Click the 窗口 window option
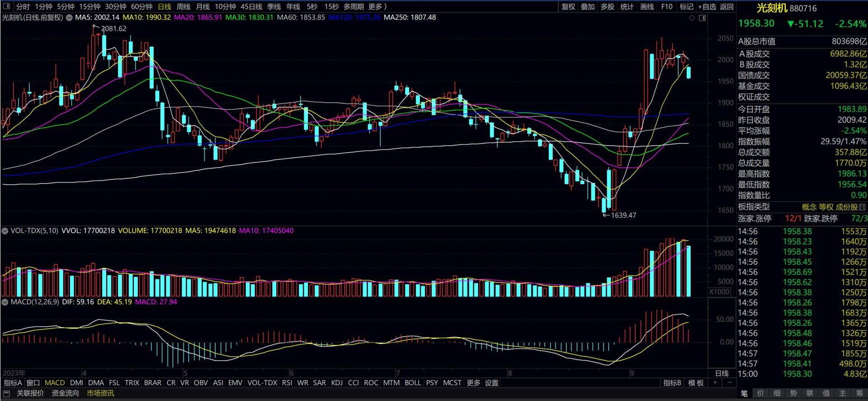 click(x=33, y=383)
